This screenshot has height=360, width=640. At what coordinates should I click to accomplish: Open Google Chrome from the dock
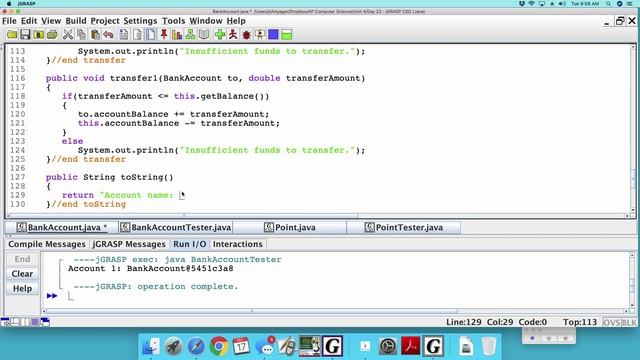coord(219,347)
